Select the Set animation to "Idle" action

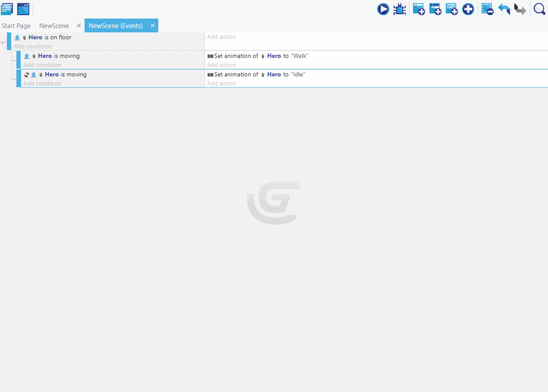(x=256, y=74)
